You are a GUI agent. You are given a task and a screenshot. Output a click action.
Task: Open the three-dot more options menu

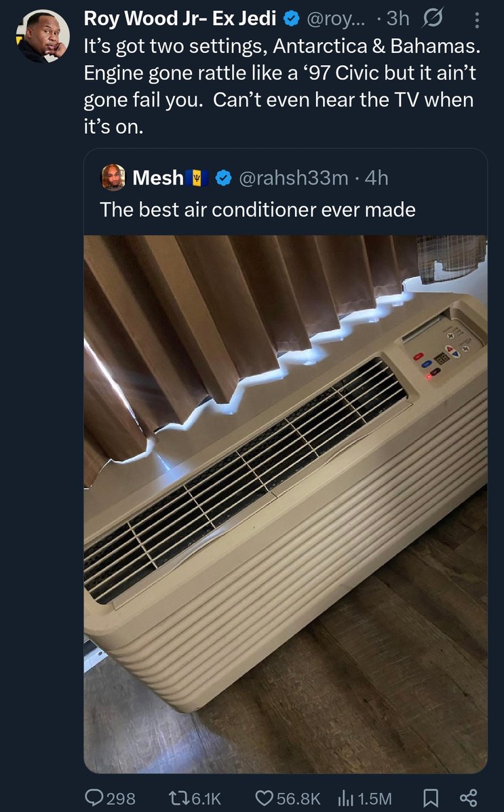477,20
